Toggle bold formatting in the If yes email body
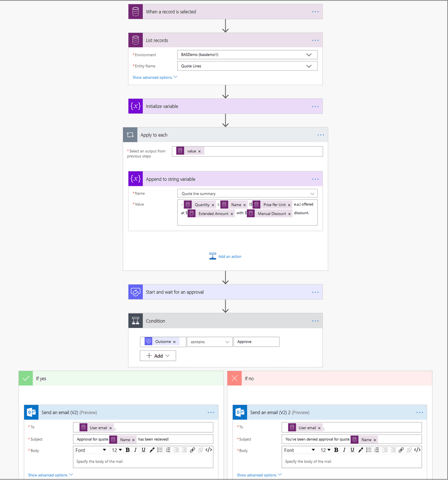This screenshot has width=448, height=480. [127, 450]
